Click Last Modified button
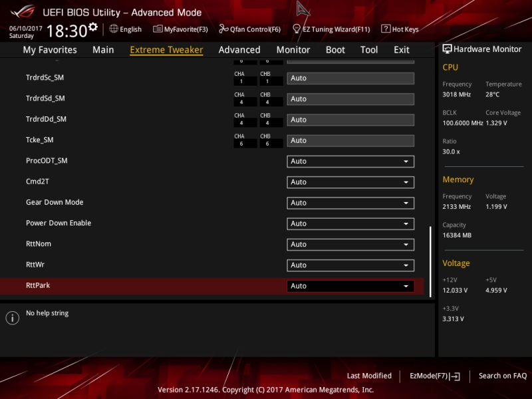The width and height of the screenshot is (532, 399). (x=369, y=376)
